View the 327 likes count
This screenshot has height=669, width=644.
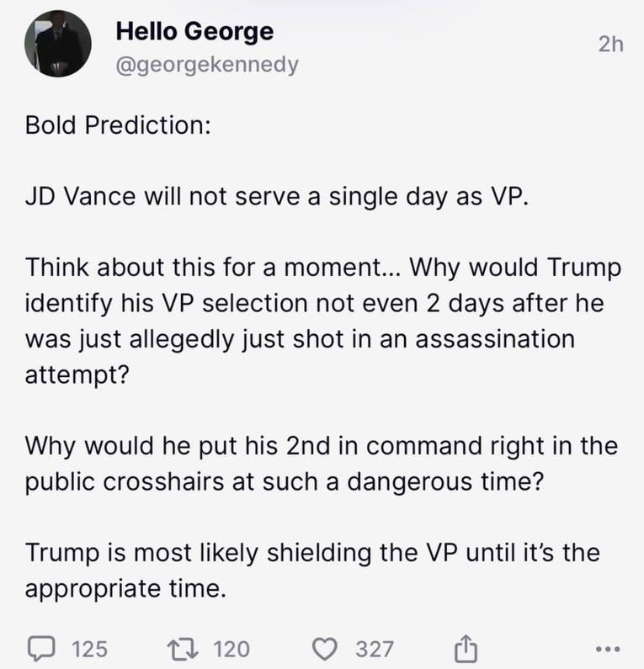pos(374,648)
